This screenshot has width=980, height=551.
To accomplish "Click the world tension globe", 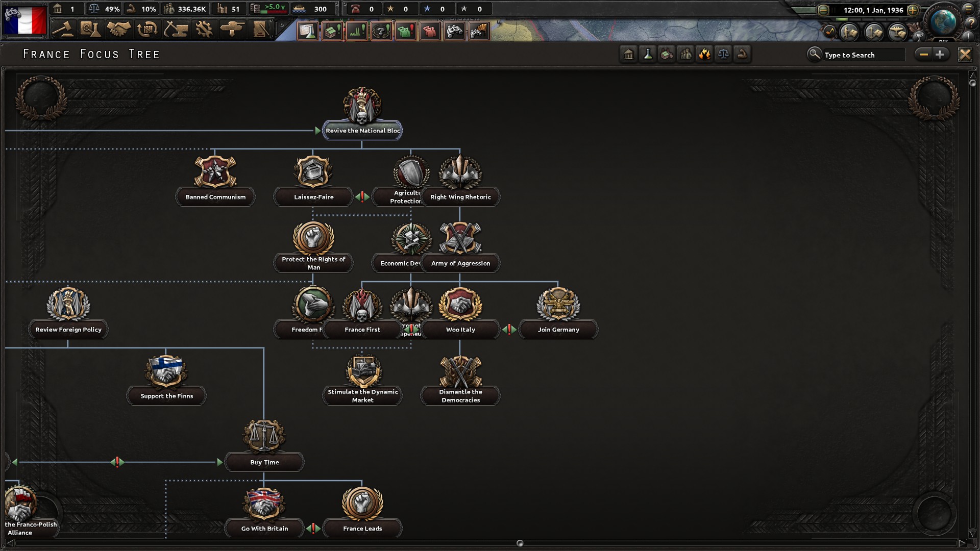I will click(943, 21).
